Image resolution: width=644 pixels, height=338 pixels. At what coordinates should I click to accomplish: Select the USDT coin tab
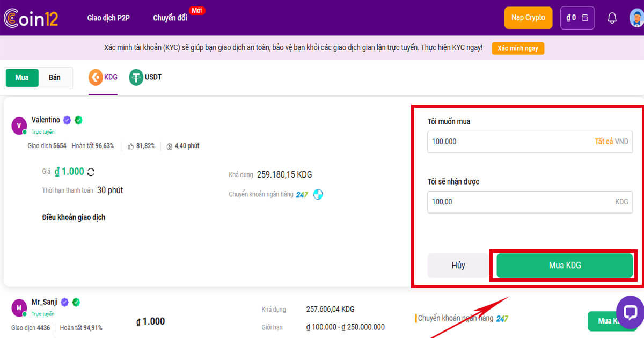145,77
